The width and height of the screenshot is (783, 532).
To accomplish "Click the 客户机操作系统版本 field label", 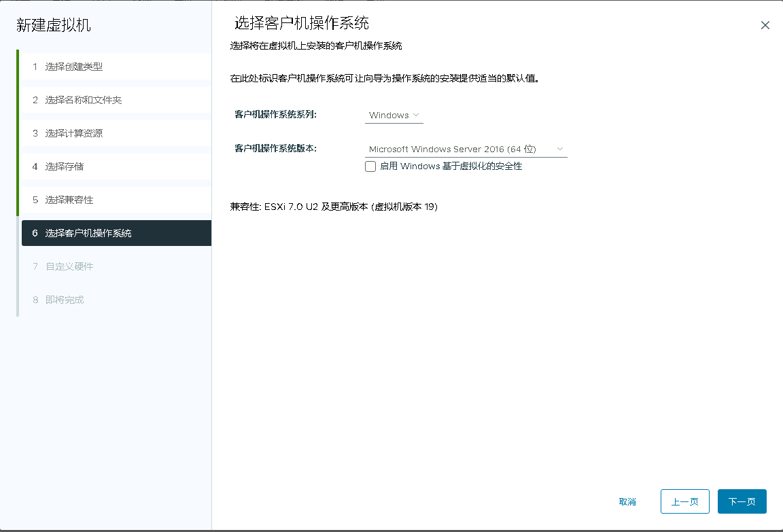I will tap(275, 149).
